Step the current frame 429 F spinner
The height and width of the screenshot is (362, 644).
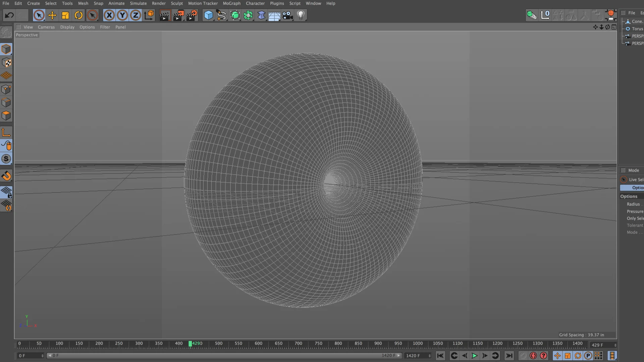615,345
